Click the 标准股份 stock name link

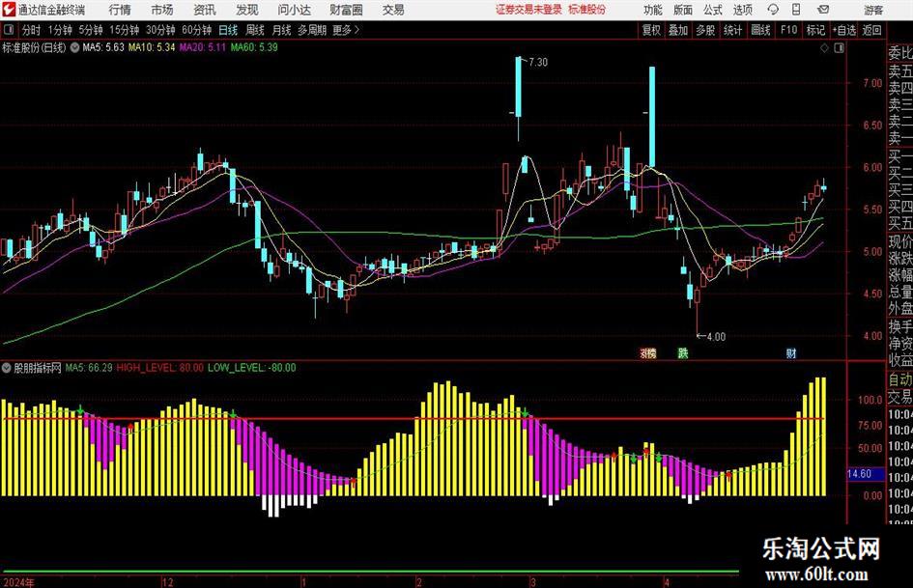pyautogui.click(x=587, y=10)
